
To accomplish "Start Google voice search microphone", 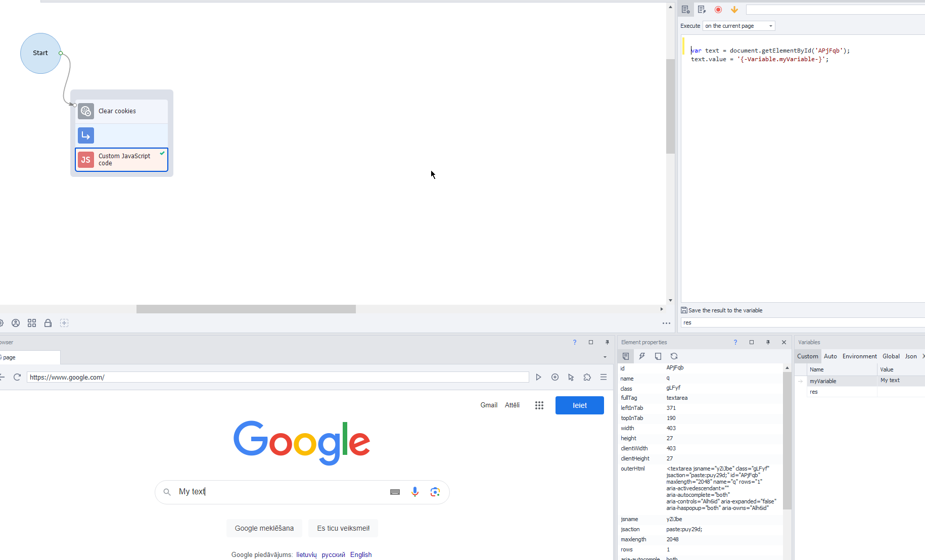I will [415, 492].
